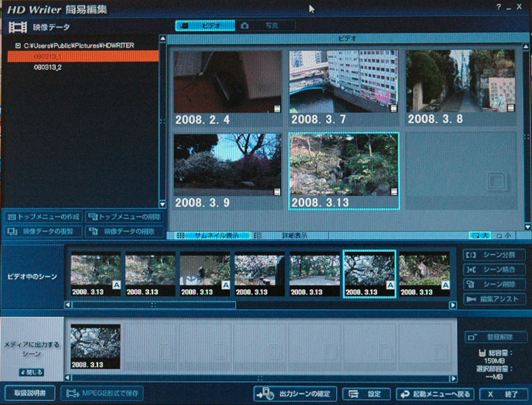Click 起動メニューへ戻る (return to start menu)
The width and height of the screenshot is (532, 405).
coord(435,394)
